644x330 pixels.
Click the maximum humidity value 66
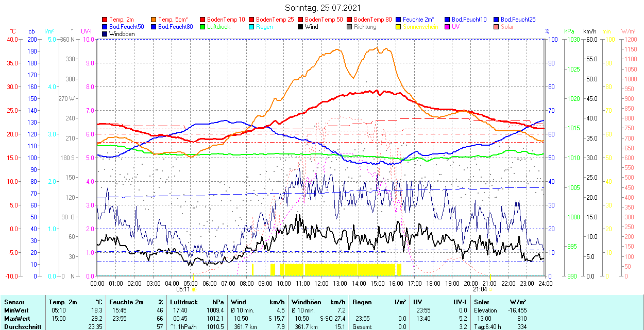160,319
